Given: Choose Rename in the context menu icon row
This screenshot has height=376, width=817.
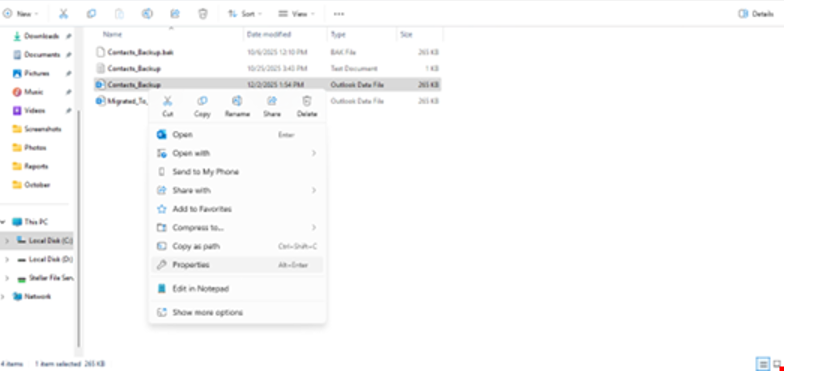Looking at the screenshot, I should coord(237,106).
